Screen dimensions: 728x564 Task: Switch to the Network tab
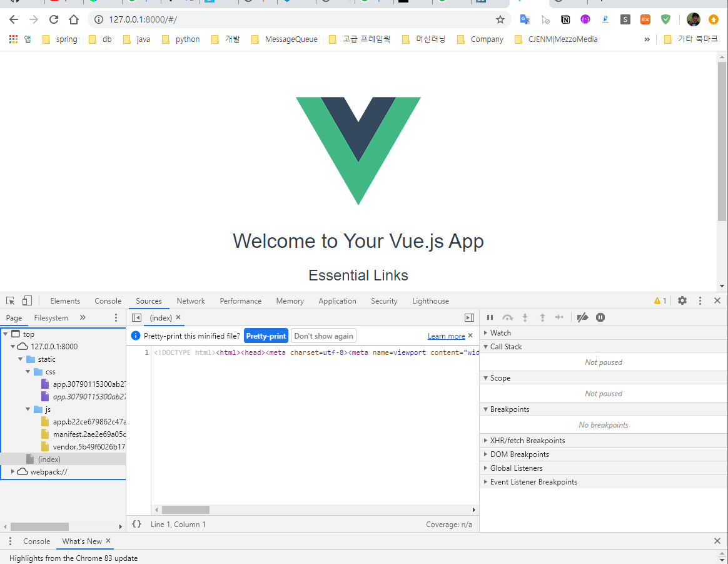coord(191,301)
